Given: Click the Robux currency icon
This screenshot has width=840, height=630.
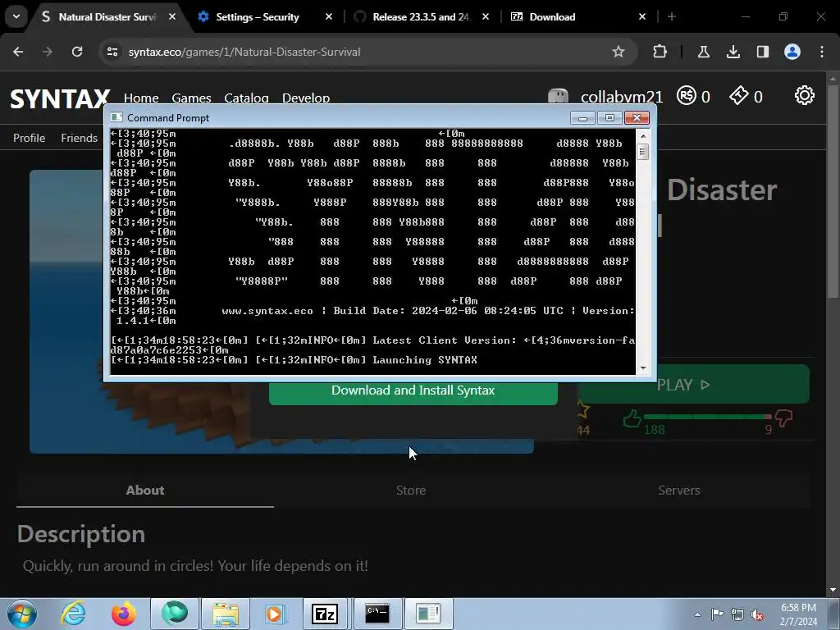Looking at the screenshot, I should coord(687,95).
